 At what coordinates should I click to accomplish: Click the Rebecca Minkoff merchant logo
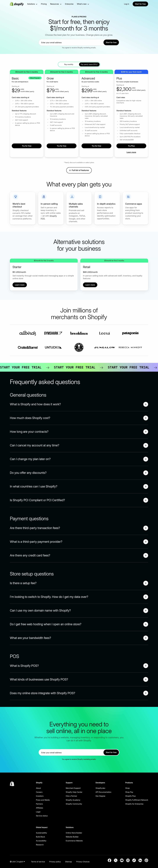coord(130,347)
